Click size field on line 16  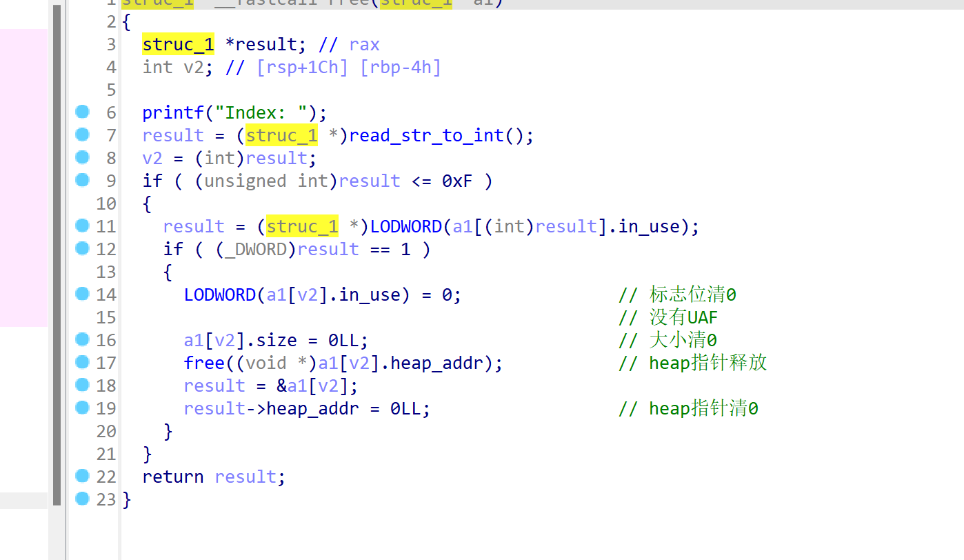tap(277, 340)
